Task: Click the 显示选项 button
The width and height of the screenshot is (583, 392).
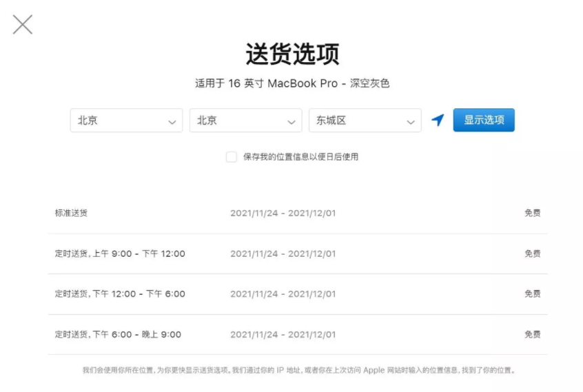Action: point(484,120)
